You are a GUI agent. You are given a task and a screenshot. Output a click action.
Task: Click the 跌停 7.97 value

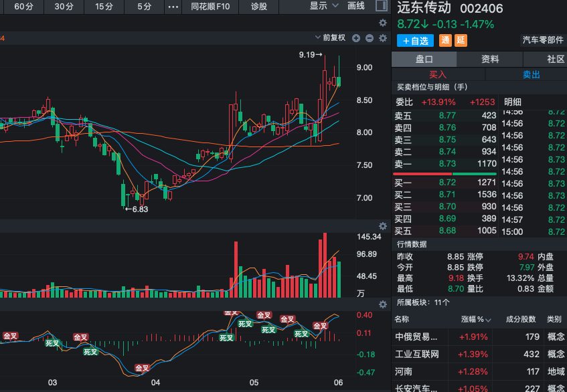click(x=526, y=268)
